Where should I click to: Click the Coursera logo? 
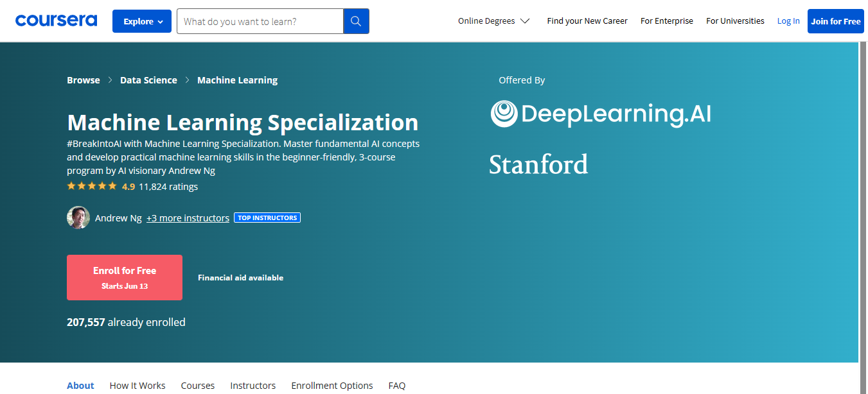(57, 21)
